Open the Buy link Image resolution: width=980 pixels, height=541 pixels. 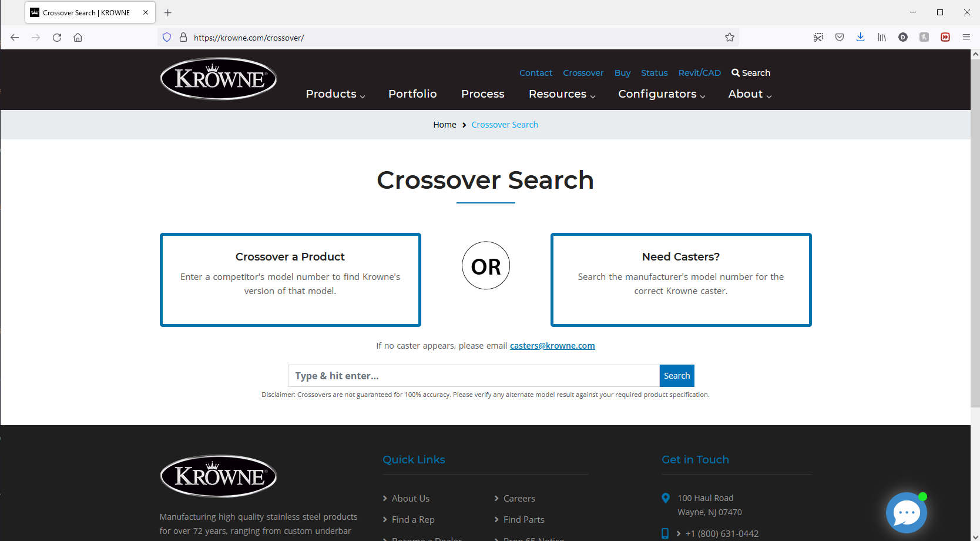[622, 73]
